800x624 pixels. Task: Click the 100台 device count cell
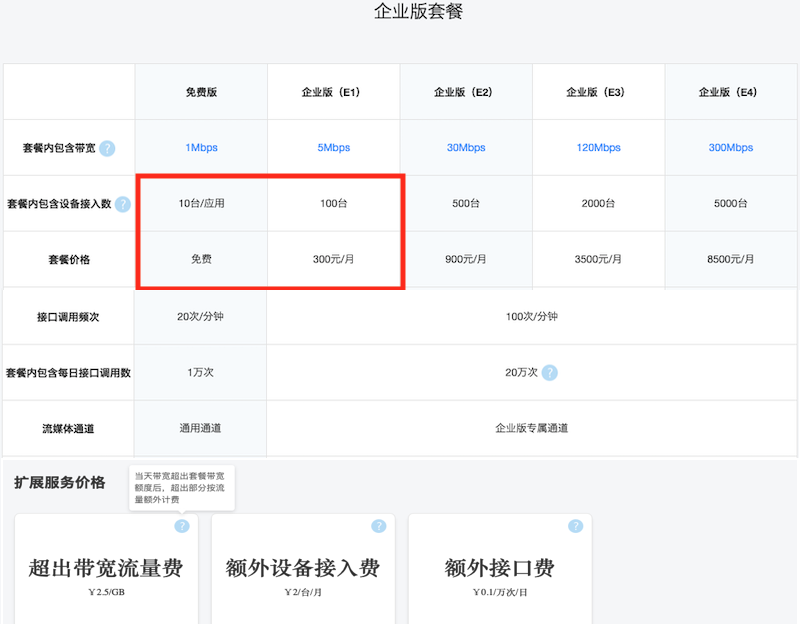click(334, 204)
